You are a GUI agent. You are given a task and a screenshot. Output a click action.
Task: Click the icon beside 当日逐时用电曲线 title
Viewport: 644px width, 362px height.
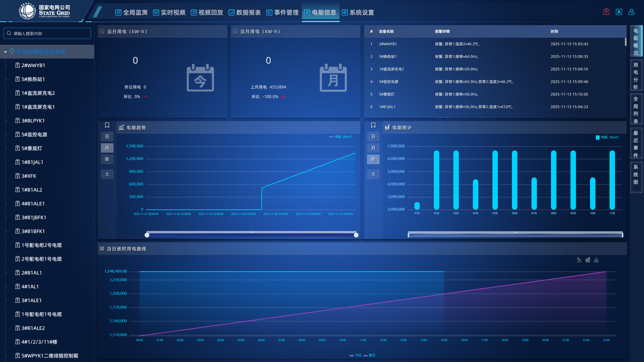[x=102, y=249]
